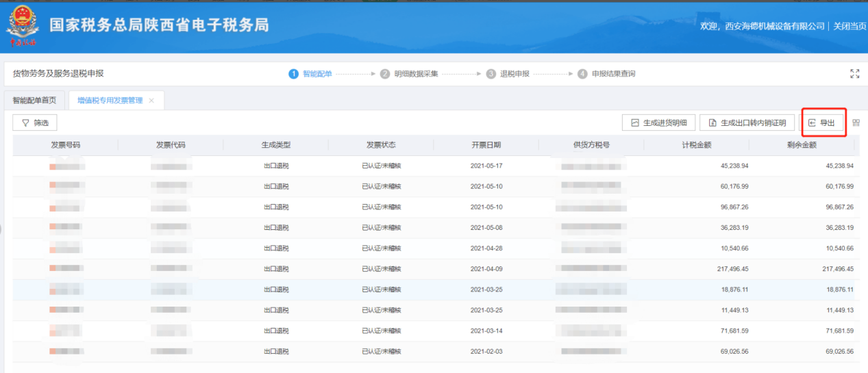Click 生成出口转内销证明 button

point(747,123)
